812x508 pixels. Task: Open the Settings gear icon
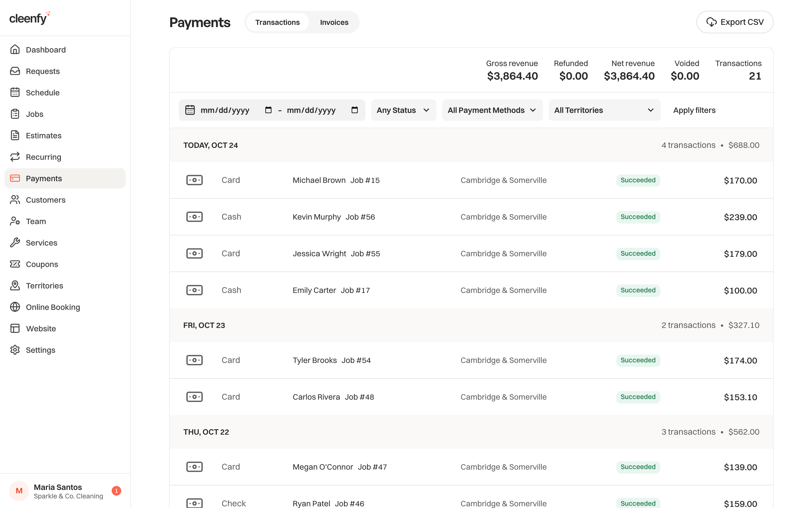(15, 350)
